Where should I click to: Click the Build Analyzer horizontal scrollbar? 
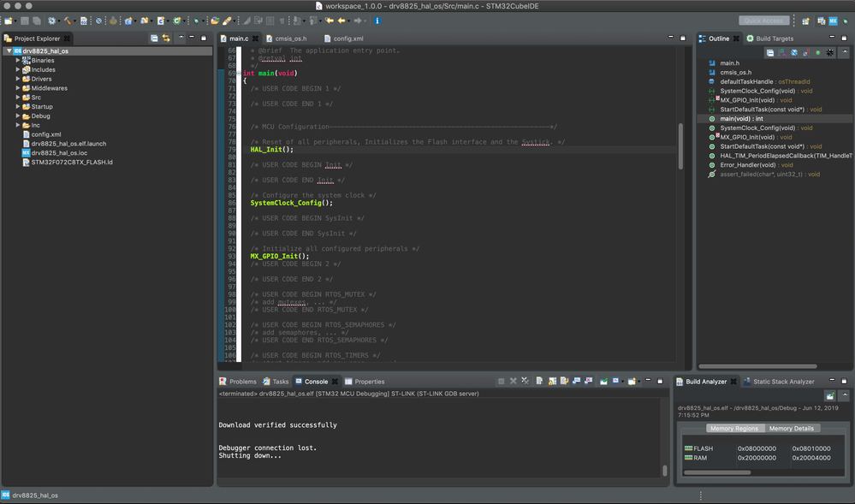[717, 472]
